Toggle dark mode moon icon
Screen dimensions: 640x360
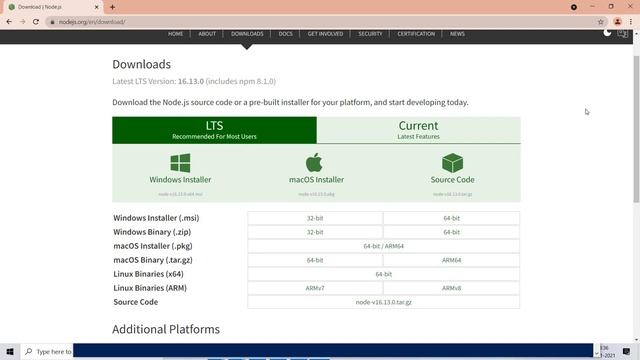click(607, 33)
